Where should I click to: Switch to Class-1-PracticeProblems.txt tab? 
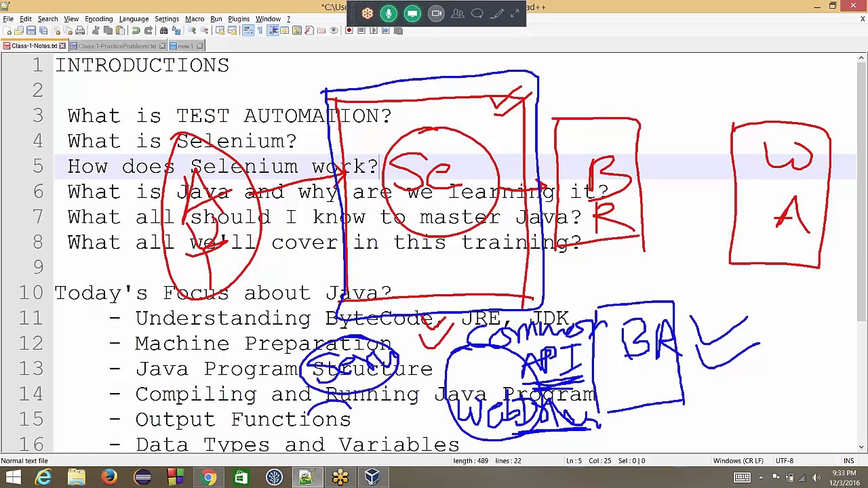click(117, 46)
